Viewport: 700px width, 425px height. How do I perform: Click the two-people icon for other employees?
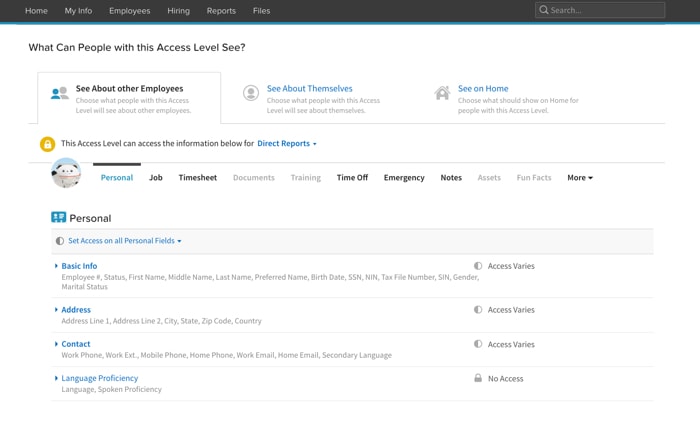pyautogui.click(x=59, y=93)
